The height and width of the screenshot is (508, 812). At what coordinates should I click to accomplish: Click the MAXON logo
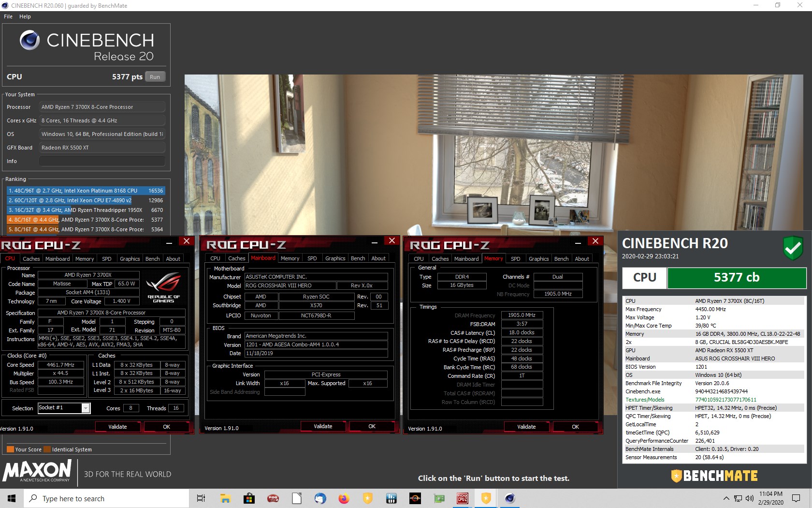click(x=38, y=471)
